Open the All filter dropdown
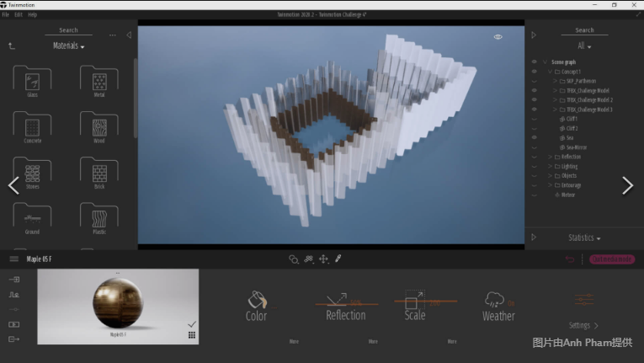 coord(584,46)
